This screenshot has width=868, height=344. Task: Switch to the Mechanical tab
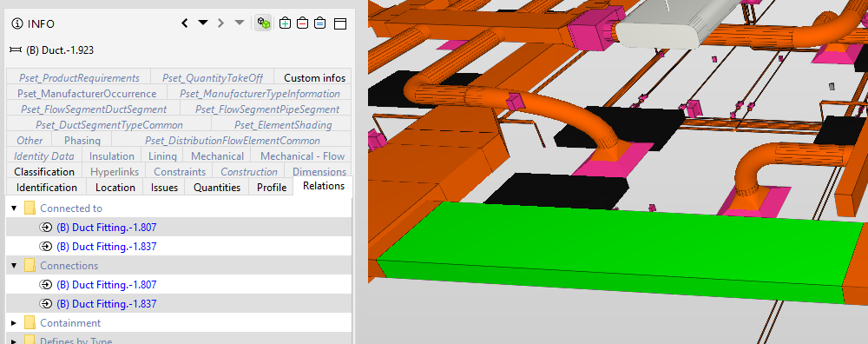pos(217,156)
